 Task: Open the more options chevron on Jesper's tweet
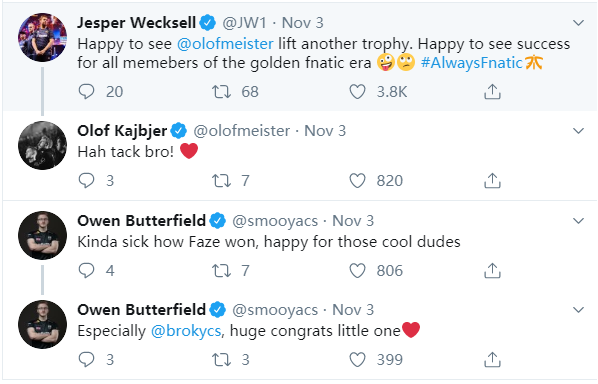tap(579, 23)
